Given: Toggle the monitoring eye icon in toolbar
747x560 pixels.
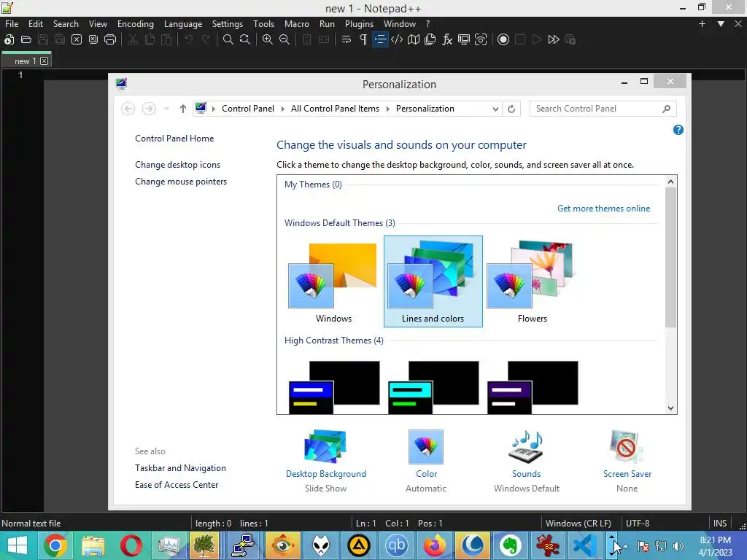Looking at the screenshot, I should 481,39.
